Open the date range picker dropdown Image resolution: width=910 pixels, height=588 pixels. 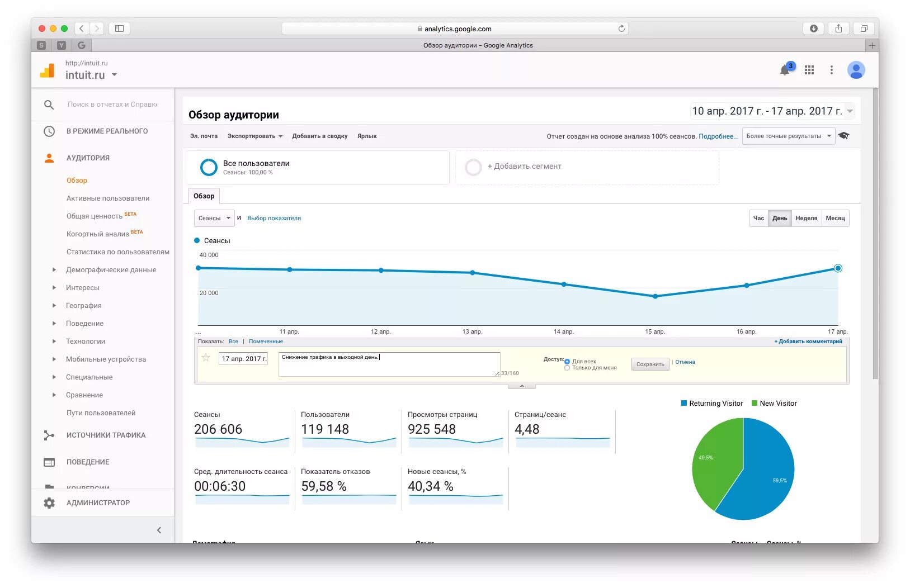pos(772,111)
